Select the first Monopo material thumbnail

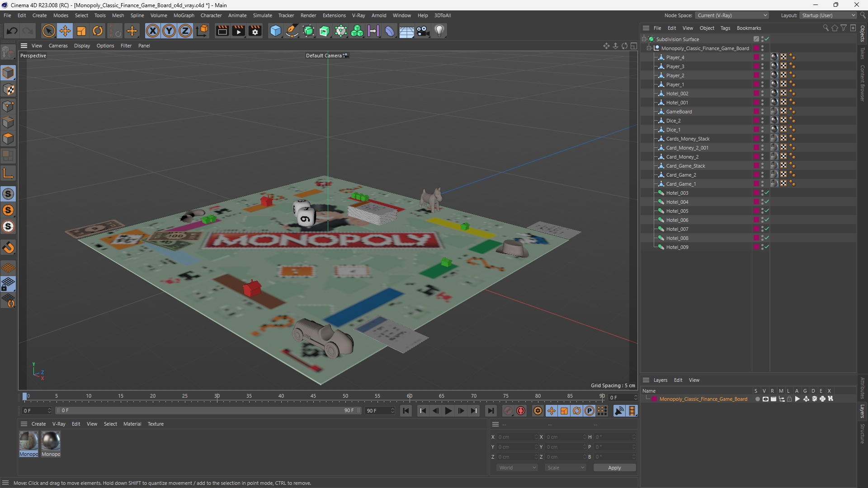point(28,444)
